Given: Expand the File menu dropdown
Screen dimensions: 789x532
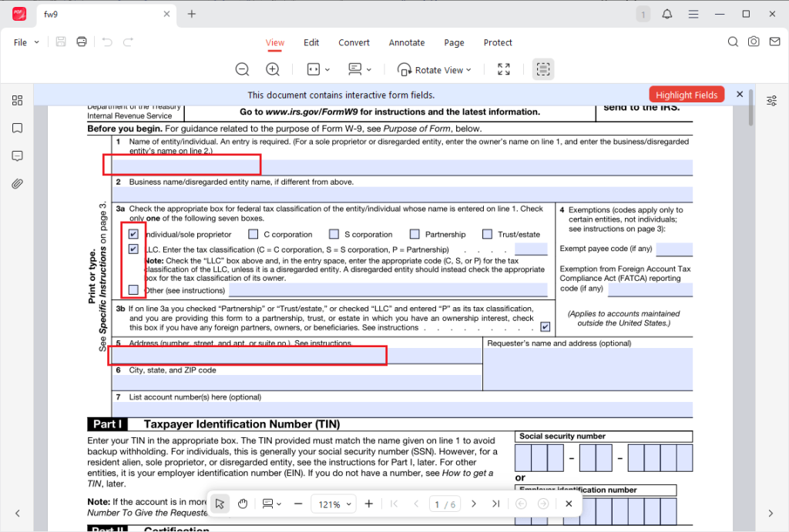Looking at the screenshot, I should [36, 42].
